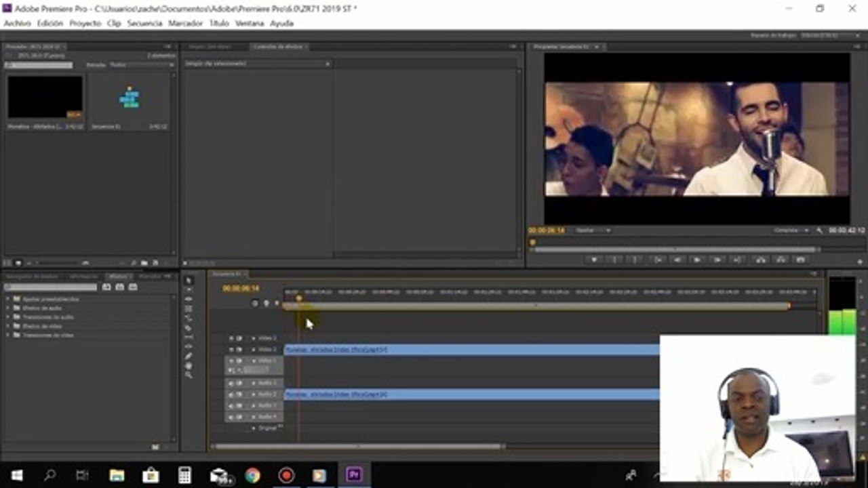Select the Hand tool in the Tools panel
The image size is (868, 488).
click(x=189, y=365)
